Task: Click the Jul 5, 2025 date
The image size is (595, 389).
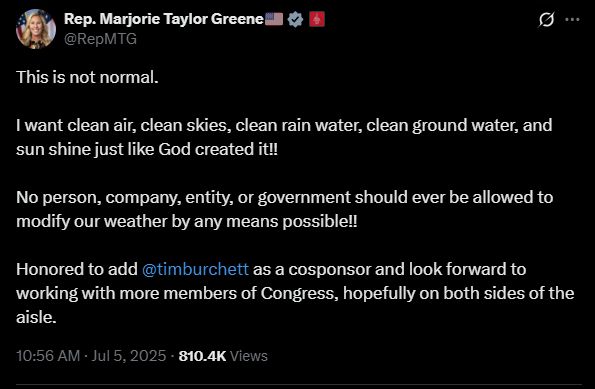Action: tap(129, 356)
